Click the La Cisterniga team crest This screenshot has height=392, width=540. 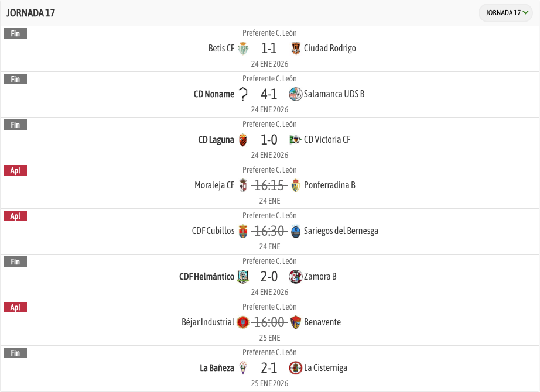pyautogui.click(x=296, y=368)
